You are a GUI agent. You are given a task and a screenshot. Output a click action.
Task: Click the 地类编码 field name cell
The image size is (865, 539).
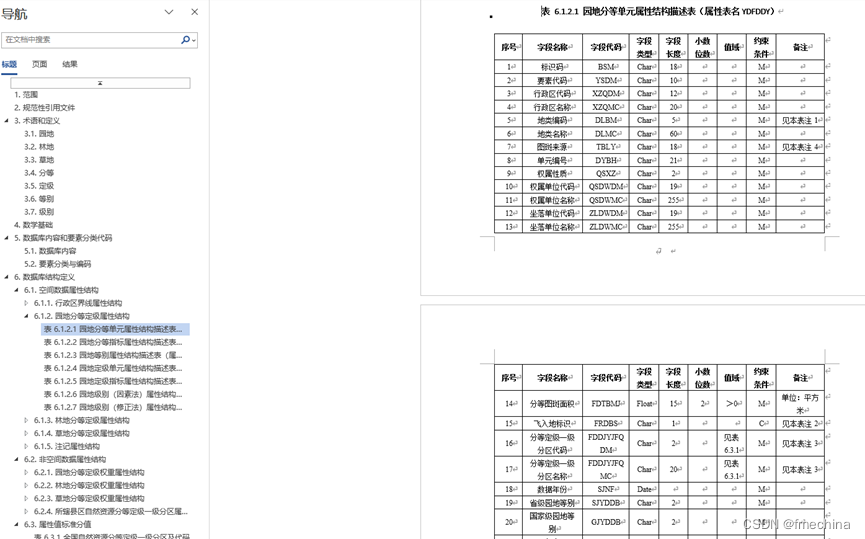(552, 120)
